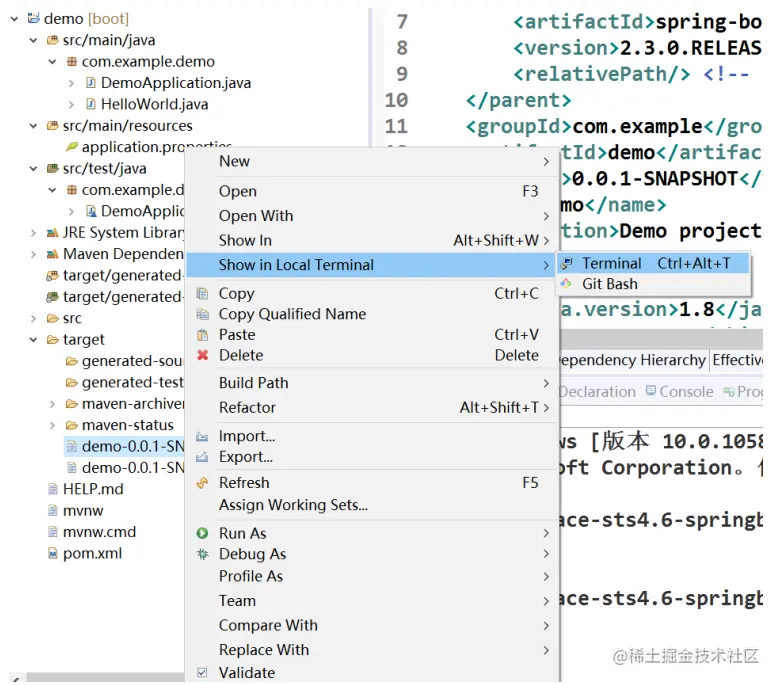The height and width of the screenshot is (685, 779).
Task: Open the New submenu
Action: [373, 161]
